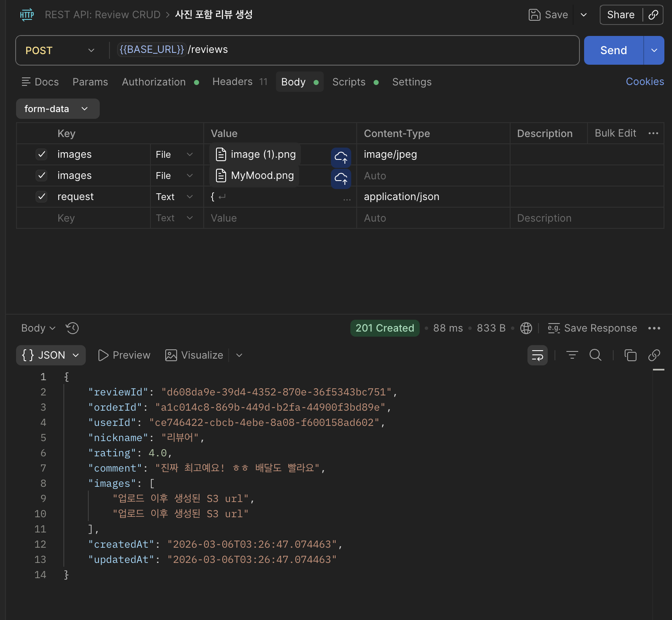Screen dimensions: 672x620
Task: Open the POST method dropdown
Action: (60, 50)
